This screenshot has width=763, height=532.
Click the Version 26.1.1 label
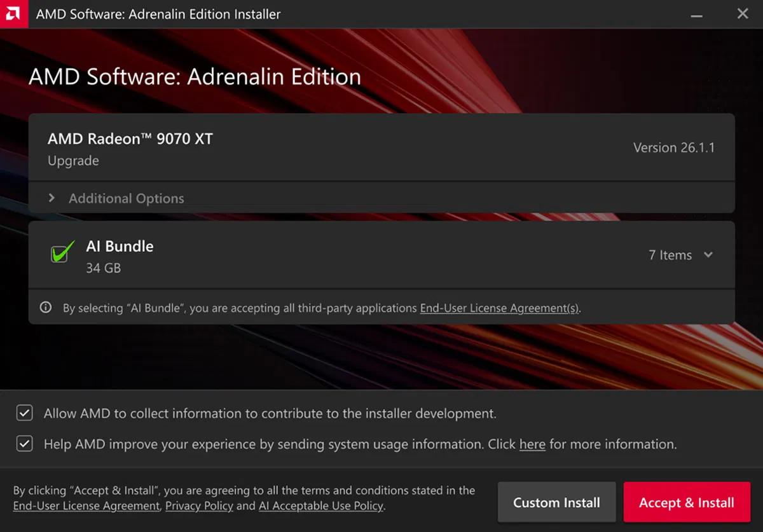674,147
